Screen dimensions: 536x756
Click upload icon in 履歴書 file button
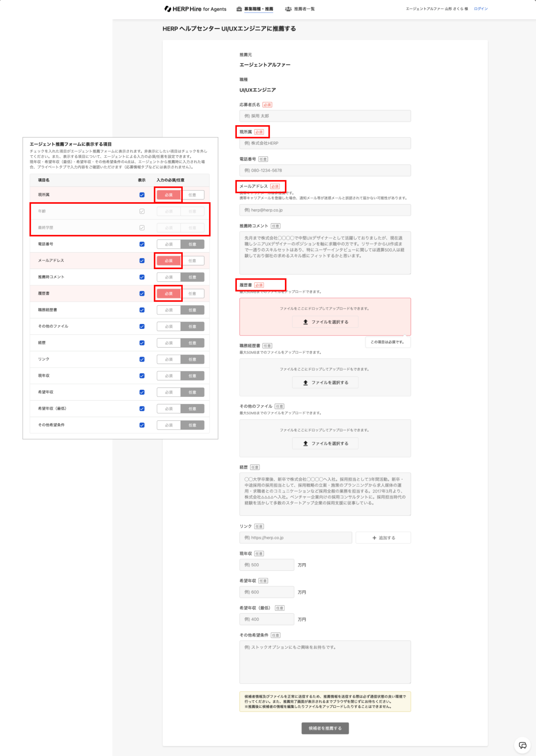305,322
